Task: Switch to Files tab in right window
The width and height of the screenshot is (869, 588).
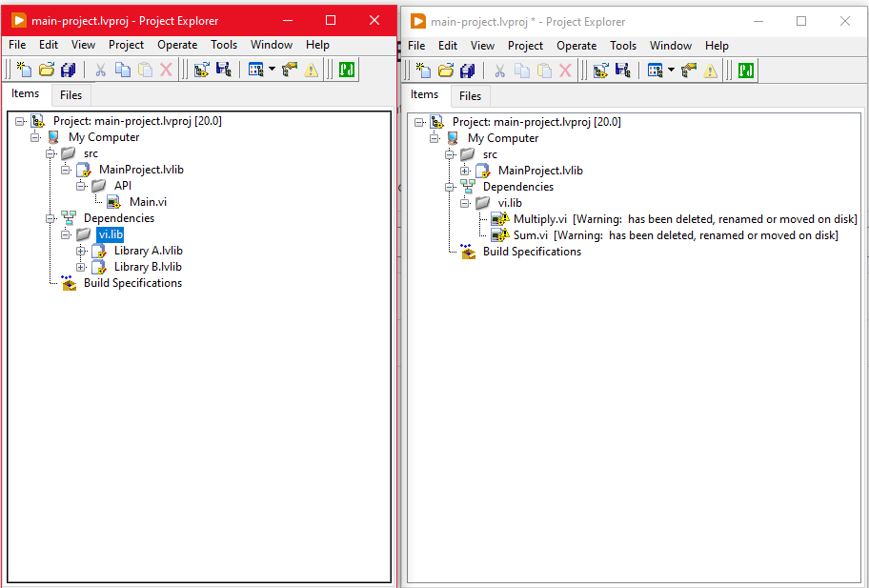Action: coord(470,96)
